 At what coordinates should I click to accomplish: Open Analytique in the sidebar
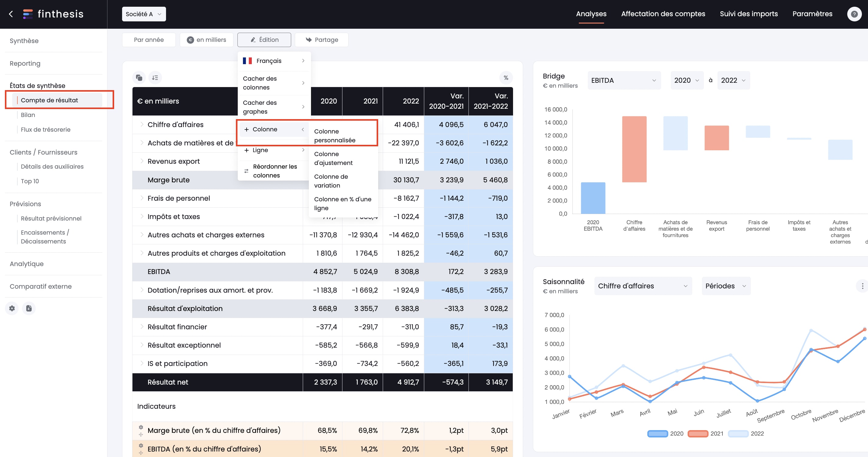[x=27, y=264]
